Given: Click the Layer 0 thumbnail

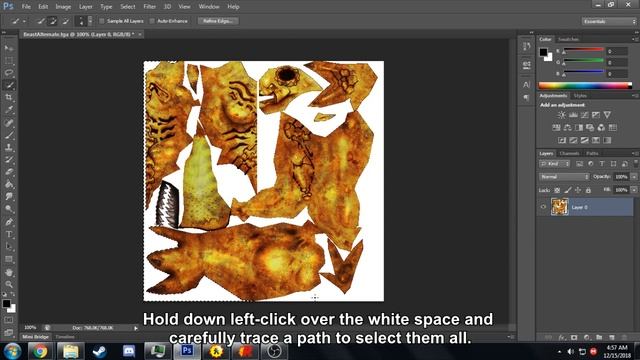Looking at the screenshot, I should coord(560,207).
